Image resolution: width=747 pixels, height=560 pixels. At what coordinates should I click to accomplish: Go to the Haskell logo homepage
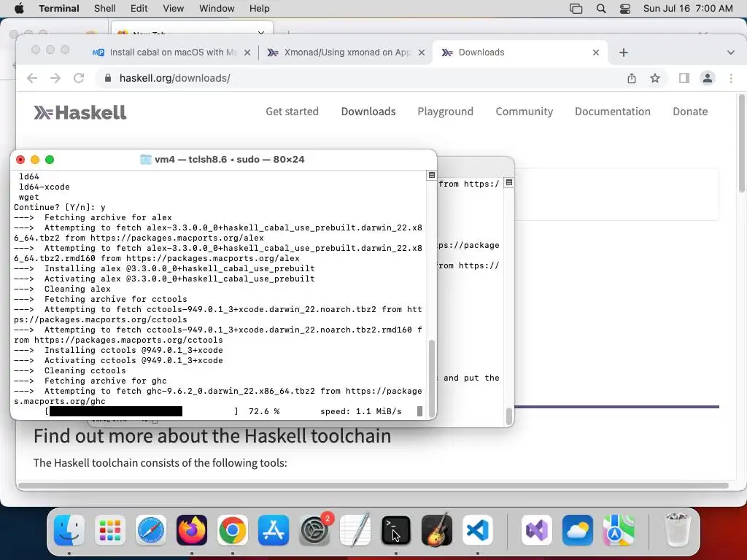click(x=80, y=112)
